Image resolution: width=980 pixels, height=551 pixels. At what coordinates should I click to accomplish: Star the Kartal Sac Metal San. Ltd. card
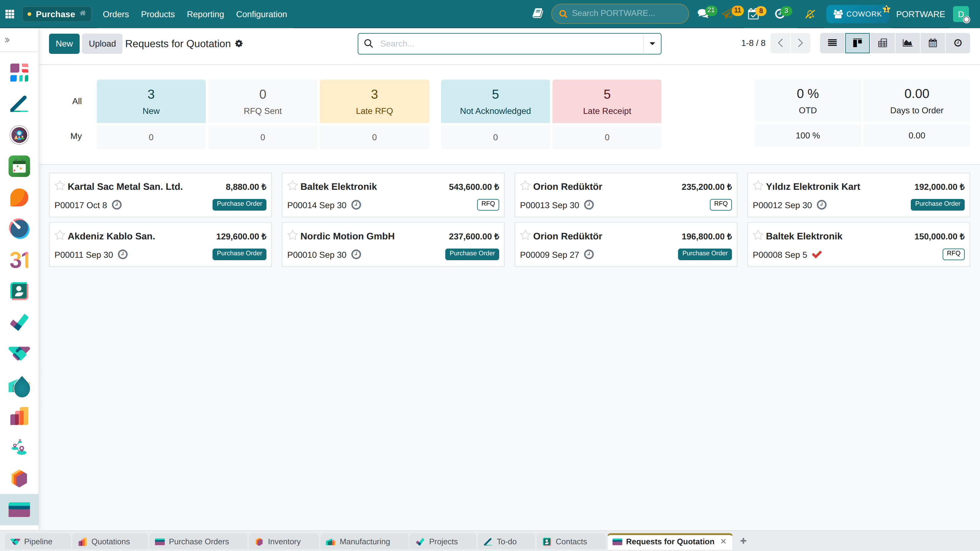pyautogui.click(x=60, y=186)
